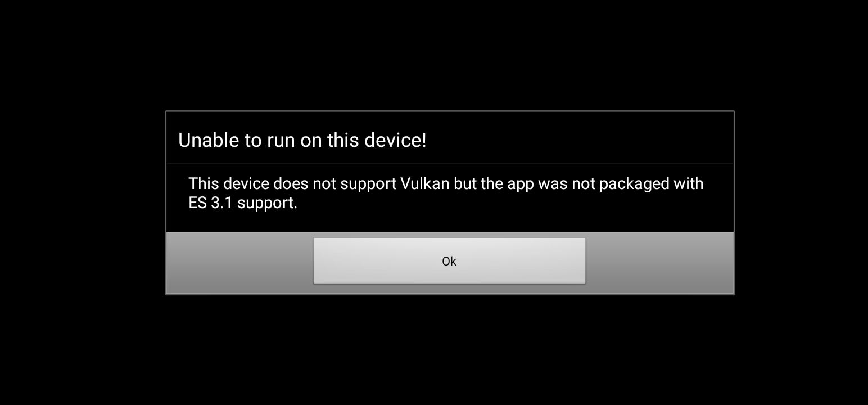
Task: Dismiss the error dialog with Ok
Action: pyautogui.click(x=449, y=260)
